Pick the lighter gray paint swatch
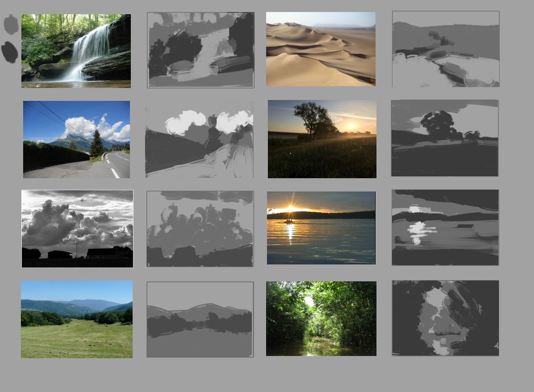This screenshot has height=392, width=534. click(11, 24)
